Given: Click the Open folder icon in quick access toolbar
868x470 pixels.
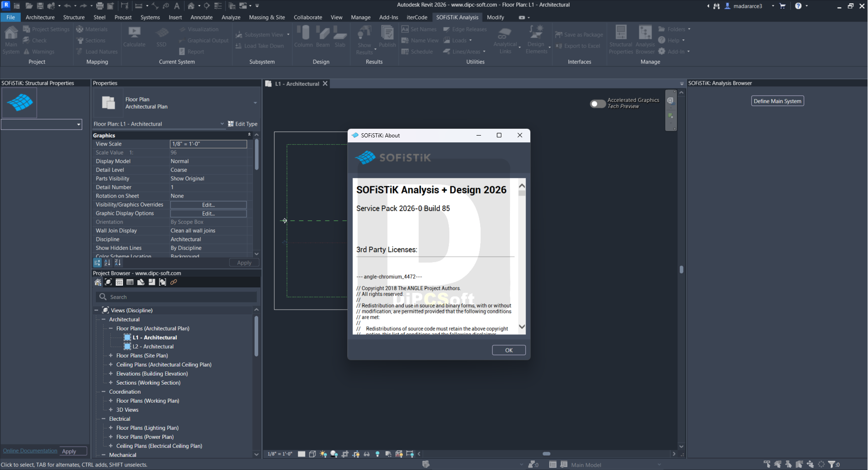Looking at the screenshot, I should 29,6.
